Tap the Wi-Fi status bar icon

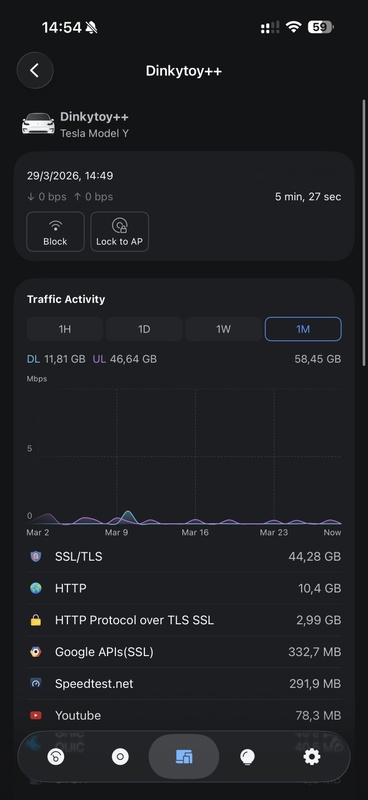pos(293,27)
